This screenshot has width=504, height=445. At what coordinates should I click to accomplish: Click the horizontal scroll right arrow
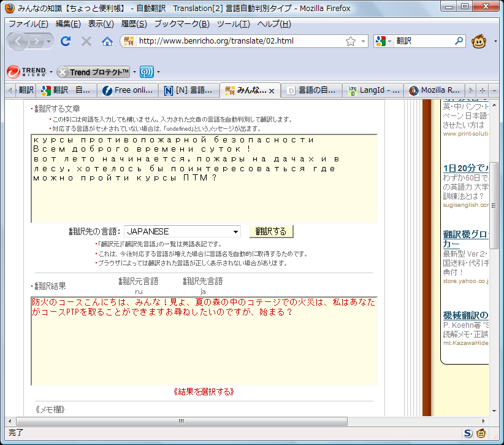coord(483,421)
